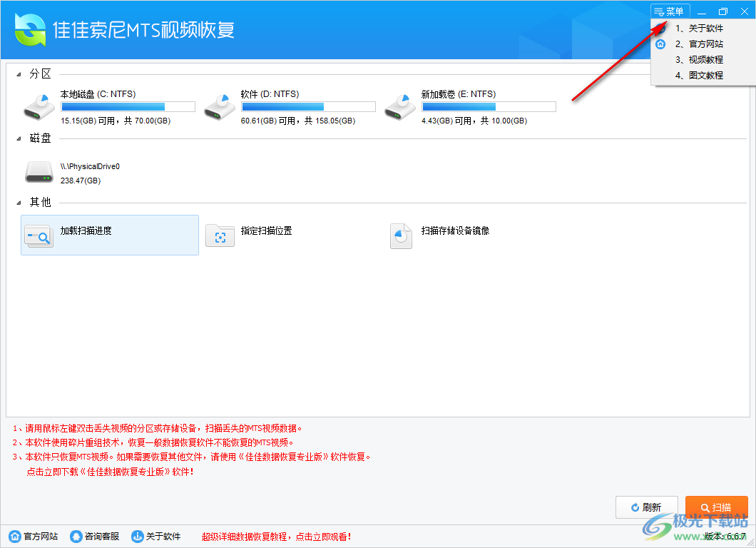Open the 菜单 dropdown button

coord(670,11)
